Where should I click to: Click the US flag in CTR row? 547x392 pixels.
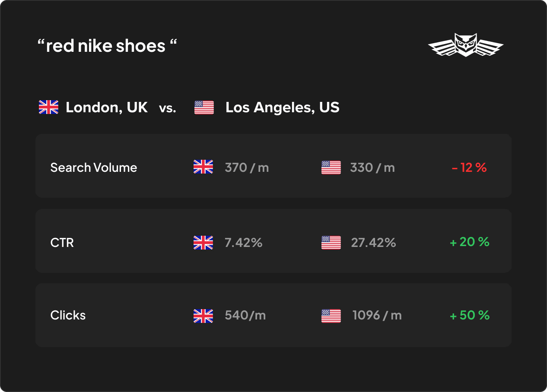click(x=331, y=243)
